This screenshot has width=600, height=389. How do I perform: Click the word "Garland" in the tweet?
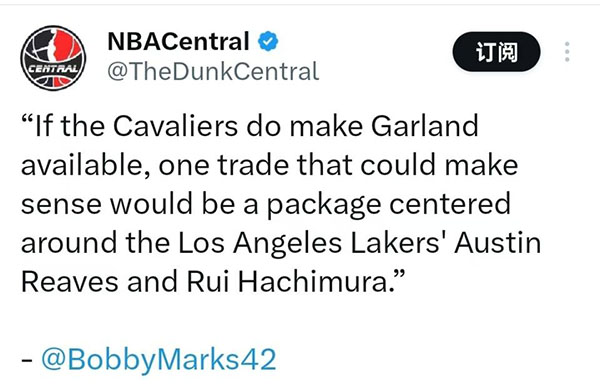(x=425, y=126)
